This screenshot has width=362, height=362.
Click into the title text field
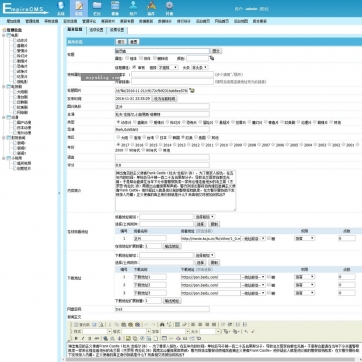(162, 51)
